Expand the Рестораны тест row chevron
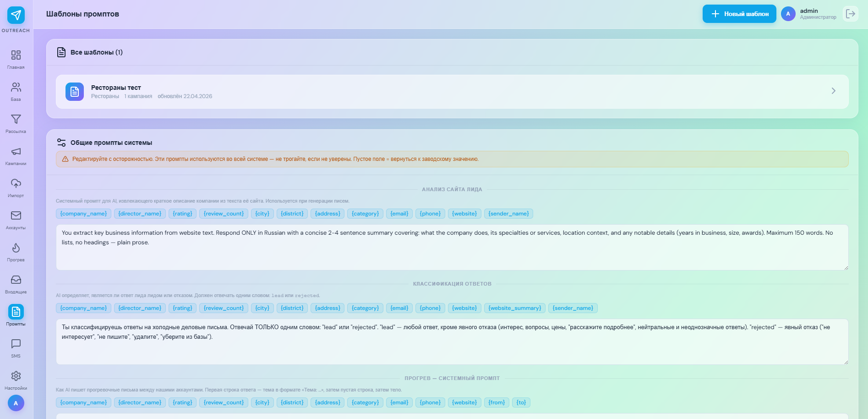Image resolution: width=868 pixels, height=419 pixels. (834, 91)
